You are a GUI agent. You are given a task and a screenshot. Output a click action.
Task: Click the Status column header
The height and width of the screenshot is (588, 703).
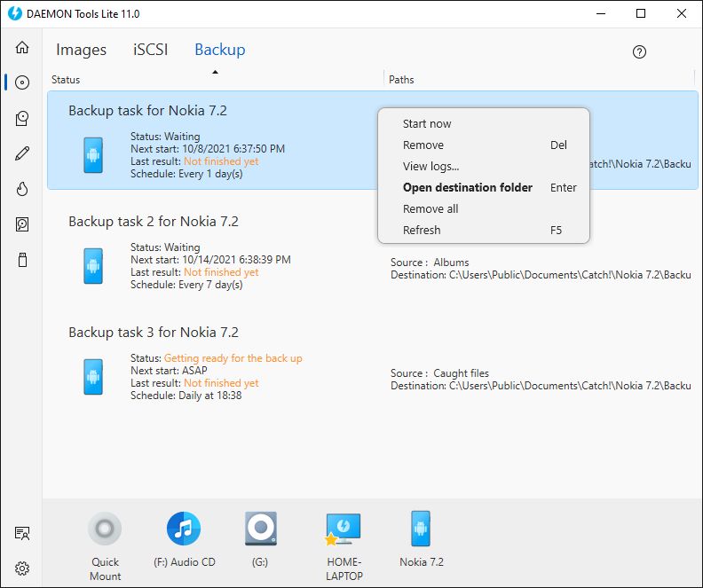coord(66,80)
